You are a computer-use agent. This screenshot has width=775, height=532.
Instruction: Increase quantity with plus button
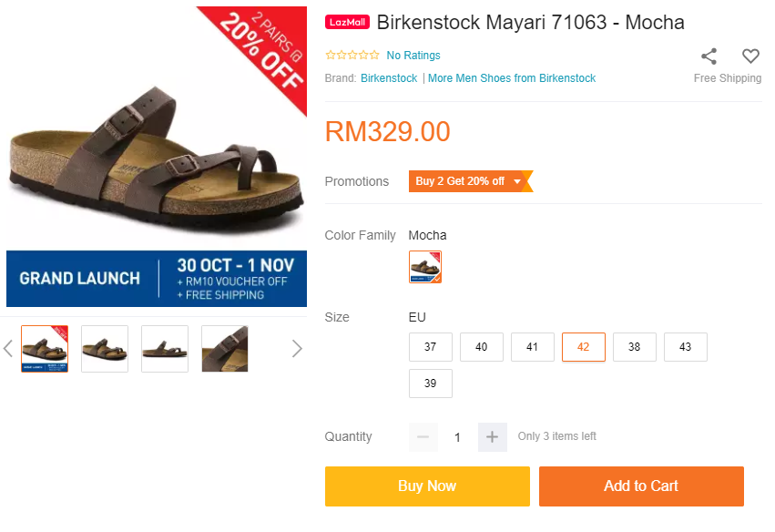point(492,437)
